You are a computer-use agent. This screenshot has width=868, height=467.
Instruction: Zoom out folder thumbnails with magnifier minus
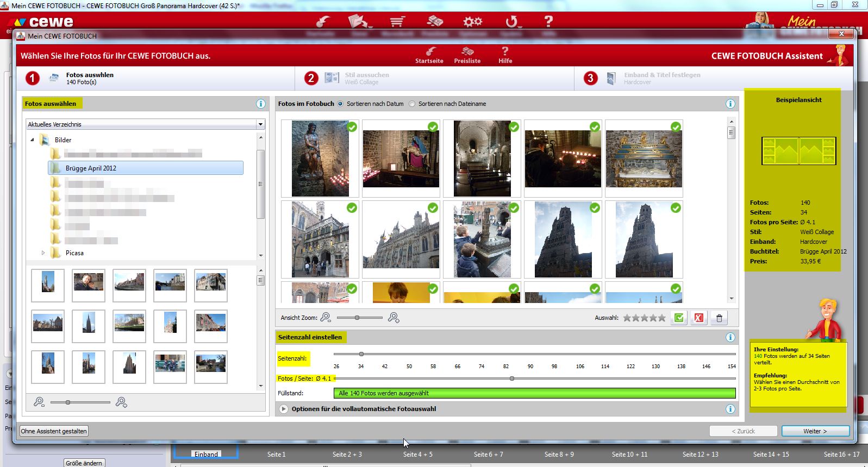click(39, 402)
